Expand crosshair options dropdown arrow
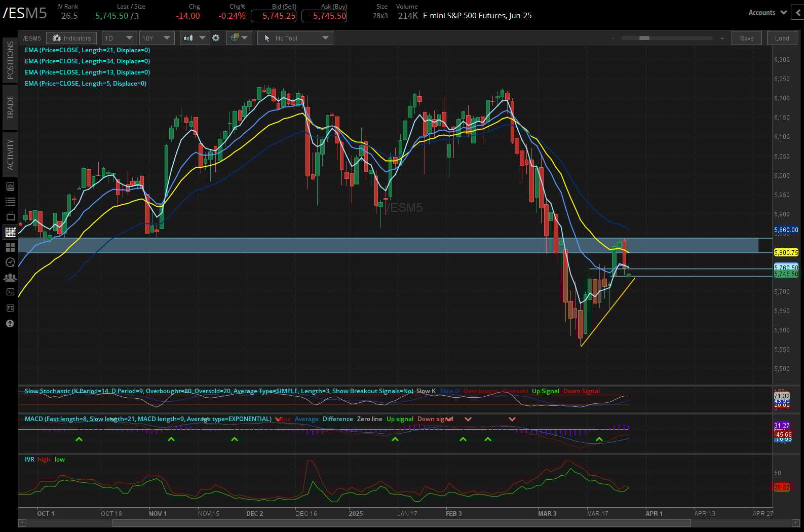This screenshot has width=804, height=532. coord(245,38)
